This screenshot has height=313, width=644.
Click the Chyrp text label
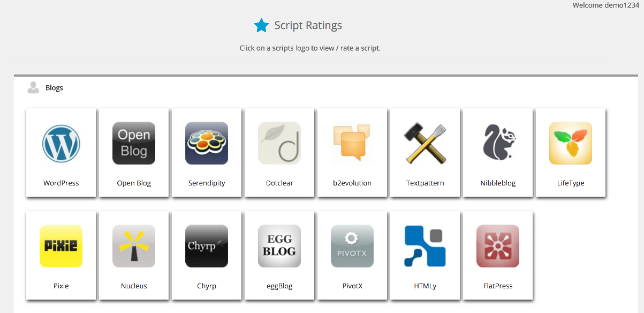(x=207, y=286)
